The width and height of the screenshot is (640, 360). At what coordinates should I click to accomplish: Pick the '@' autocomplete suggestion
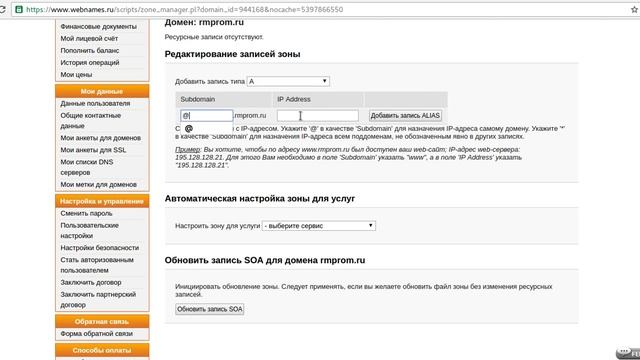click(206, 129)
